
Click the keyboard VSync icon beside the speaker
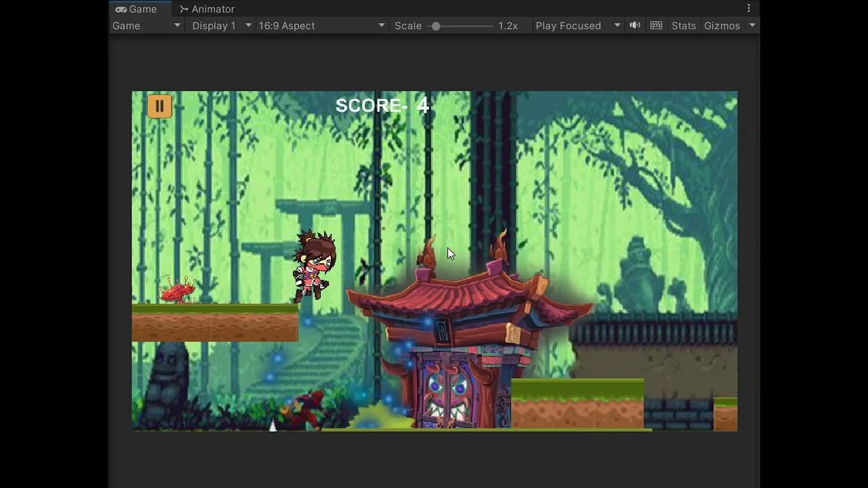click(656, 25)
